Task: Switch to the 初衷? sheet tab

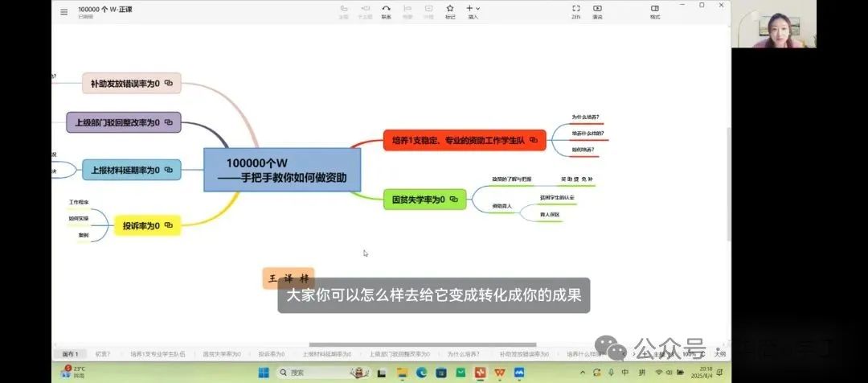Action: pyautogui.click(x=103, y=354)
